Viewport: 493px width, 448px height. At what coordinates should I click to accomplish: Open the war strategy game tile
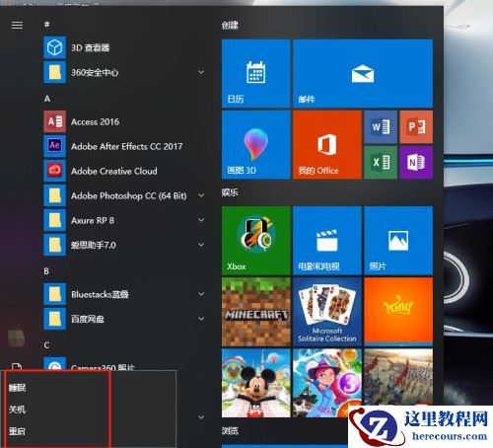click(x=398, y=378)
